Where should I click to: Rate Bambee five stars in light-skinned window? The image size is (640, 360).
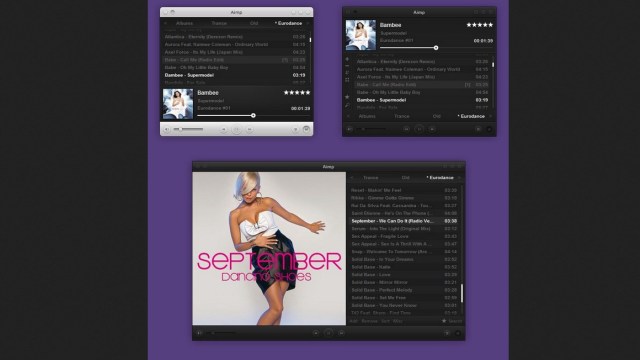coord(297,93)
